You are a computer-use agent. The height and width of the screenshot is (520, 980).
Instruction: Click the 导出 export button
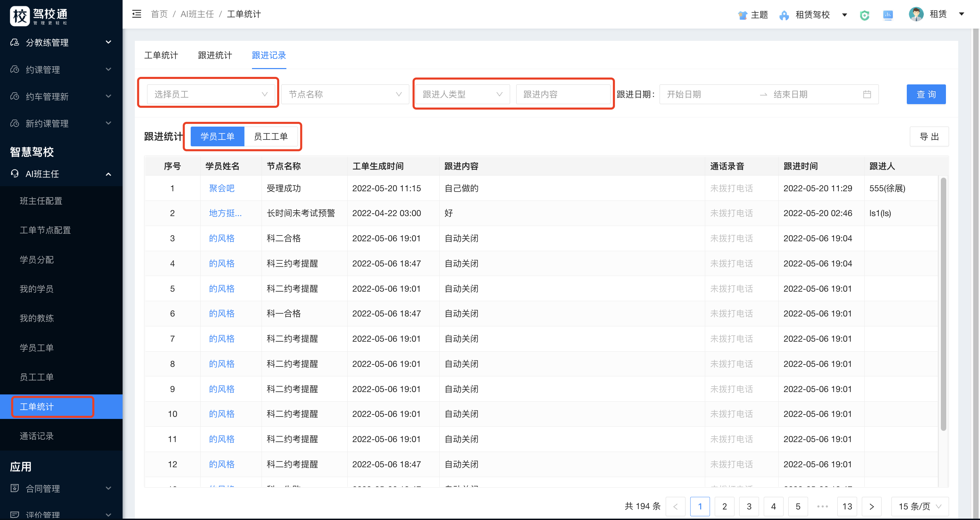point(929,136)
